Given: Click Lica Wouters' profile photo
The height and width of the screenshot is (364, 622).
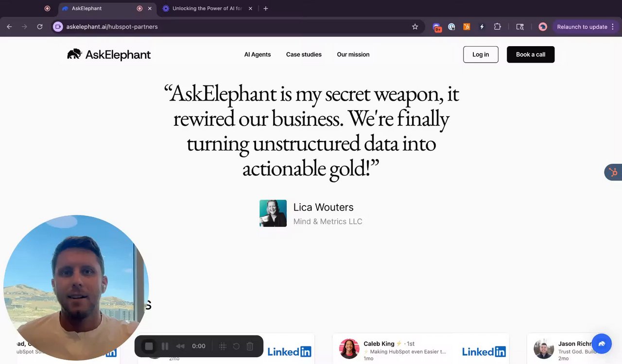Looking at the screenshot, I should 273,213.
